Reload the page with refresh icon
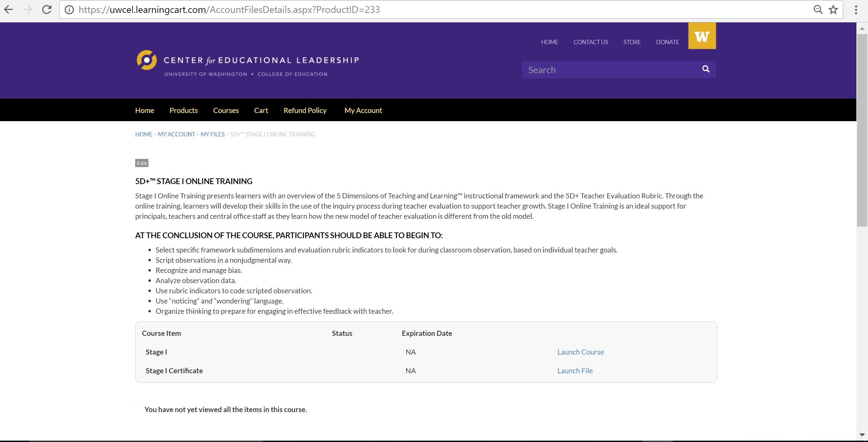Viewport: 868px width, 442px height. pyautogui.click(x=47, y=10)
